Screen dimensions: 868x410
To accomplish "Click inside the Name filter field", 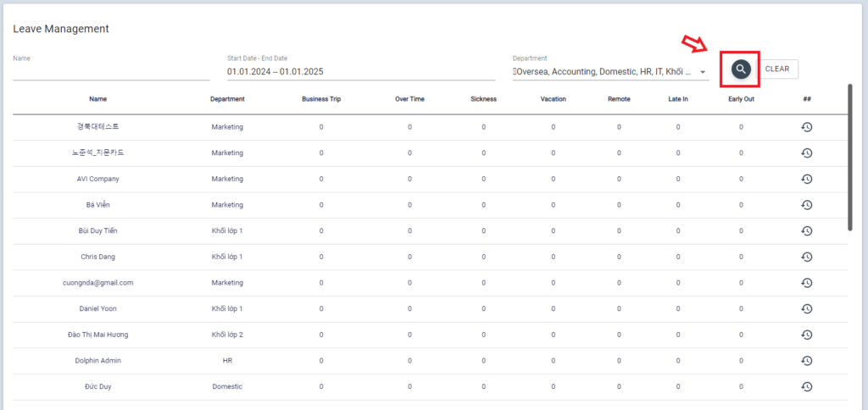I will click(x=111, y=72).
